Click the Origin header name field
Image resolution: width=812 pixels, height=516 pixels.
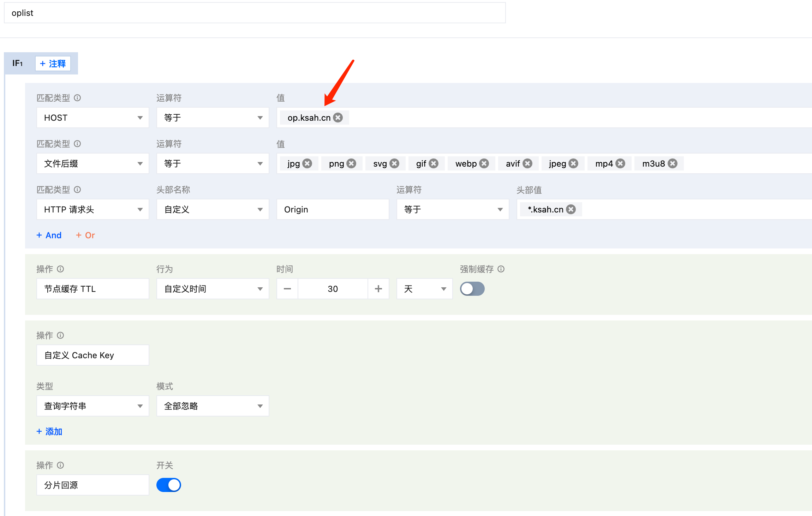click(333, 209)
